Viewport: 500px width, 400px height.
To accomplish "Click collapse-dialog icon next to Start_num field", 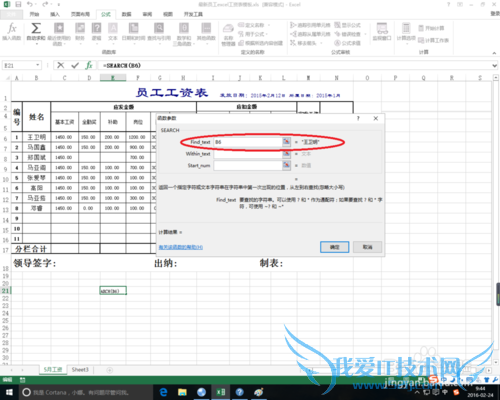I will pos(286,165).
